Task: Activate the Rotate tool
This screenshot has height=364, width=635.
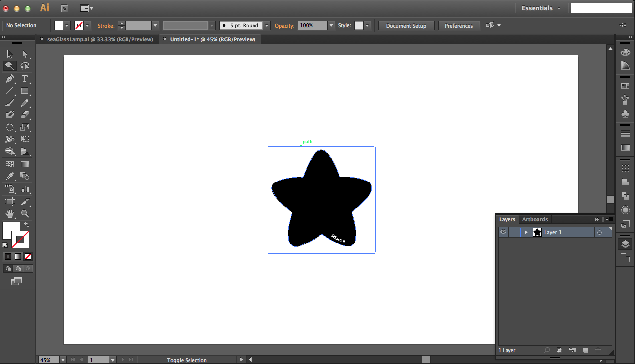Action: (10, 127)
